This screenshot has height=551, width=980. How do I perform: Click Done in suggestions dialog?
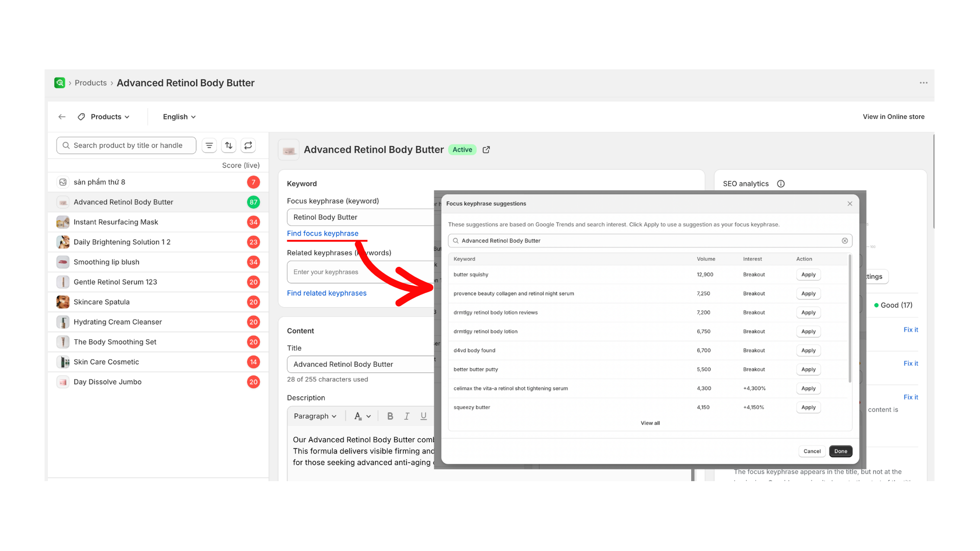pos(840,451)
